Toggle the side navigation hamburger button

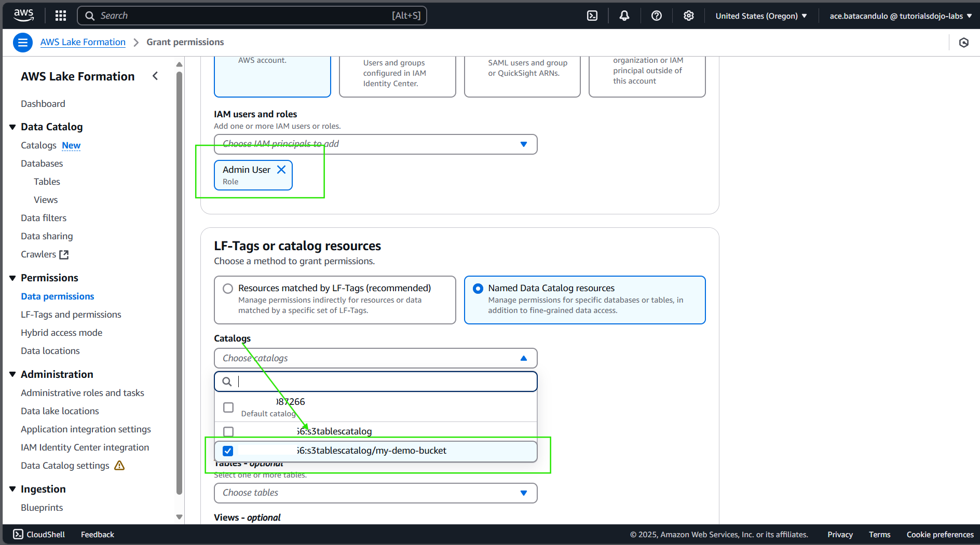[23, 43]
